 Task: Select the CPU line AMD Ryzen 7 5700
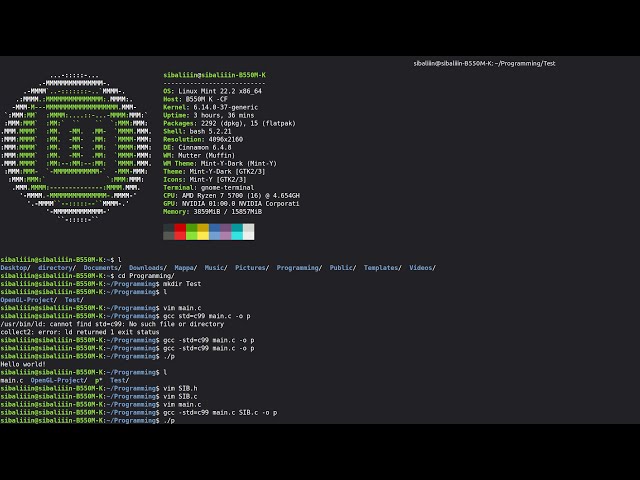tap(231, 196)
